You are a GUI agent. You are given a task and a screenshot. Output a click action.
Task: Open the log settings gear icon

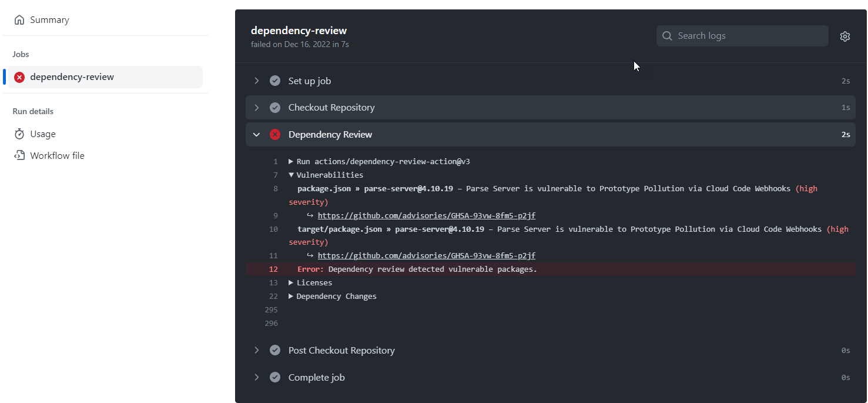pos(844,36)
